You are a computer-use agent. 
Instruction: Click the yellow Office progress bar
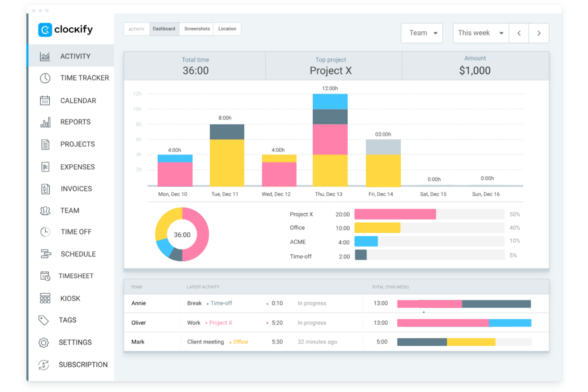pos(377,228)
